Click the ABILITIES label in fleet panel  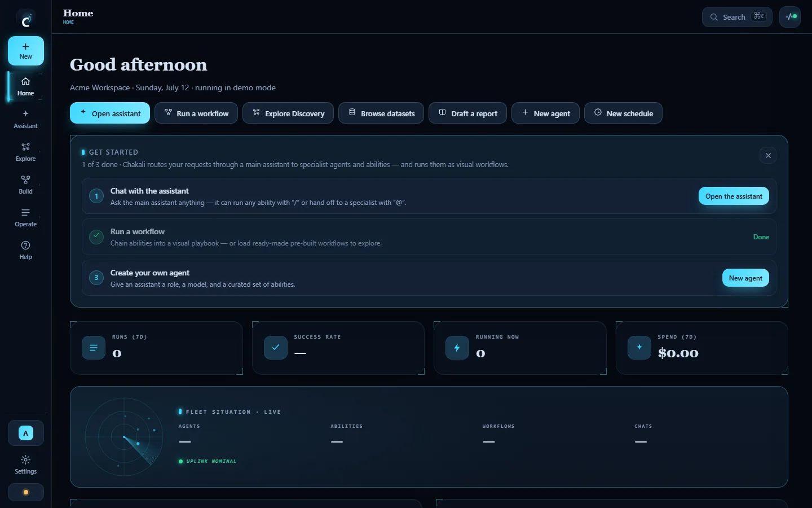[x=347, y=426]
